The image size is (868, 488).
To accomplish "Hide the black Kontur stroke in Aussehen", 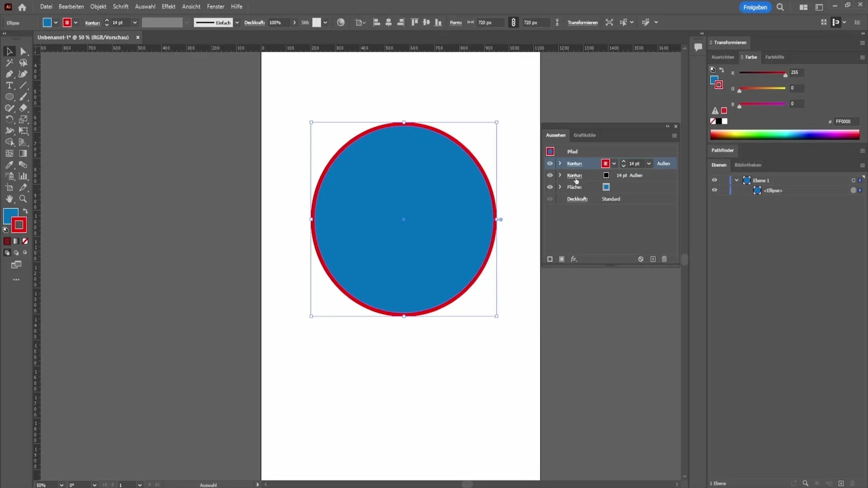I will click(x=550, y=175).
